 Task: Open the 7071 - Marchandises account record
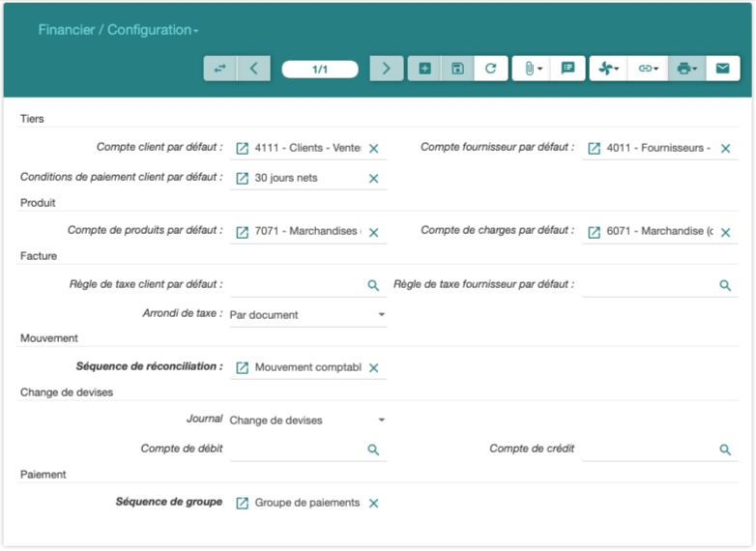[x=242, y=232]
